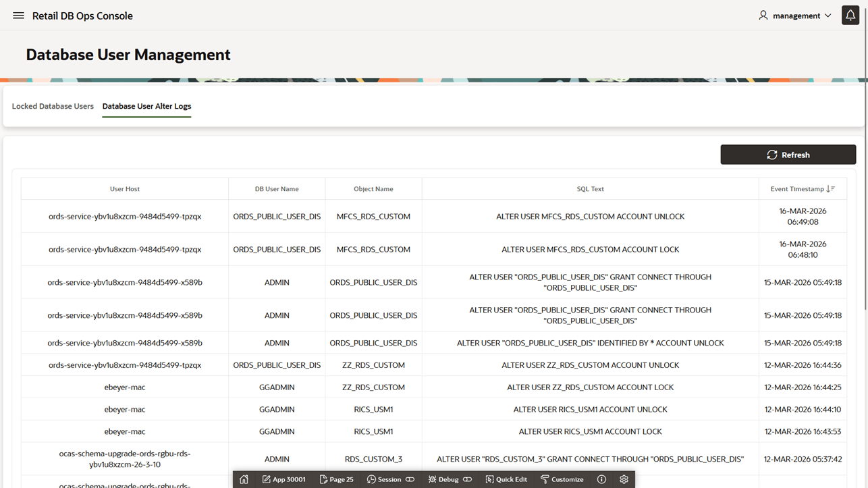
Task: Click timestamp 16-MAR-2026 06:48:10 cell
Action: (x=803, y=249)
